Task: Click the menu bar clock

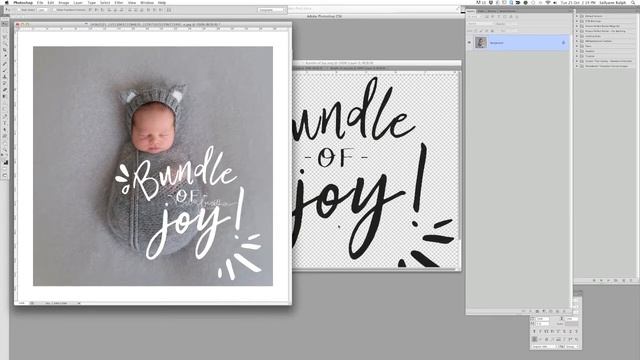Action: pos(579,2)
